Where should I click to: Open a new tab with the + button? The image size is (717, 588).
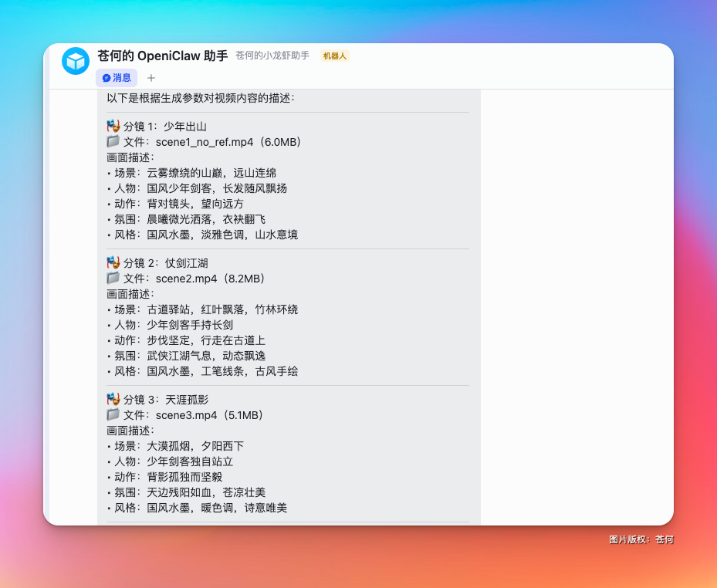[x=150, y=78]
